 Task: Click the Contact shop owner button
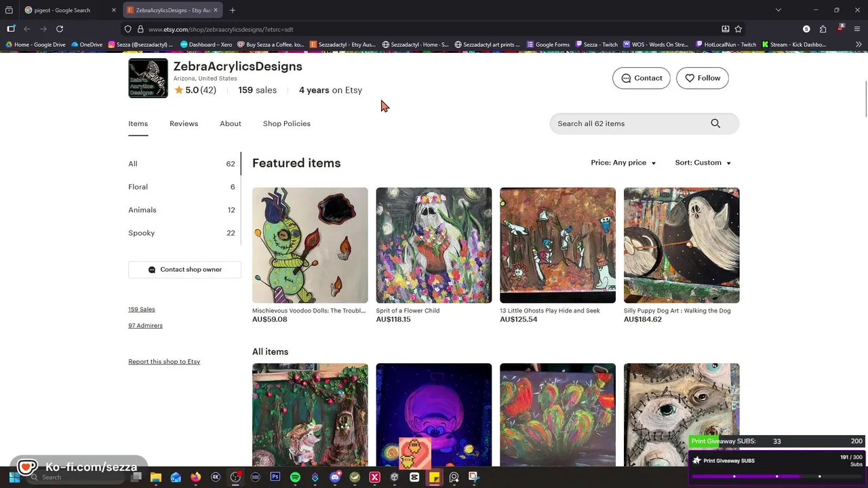coord(184,270)
